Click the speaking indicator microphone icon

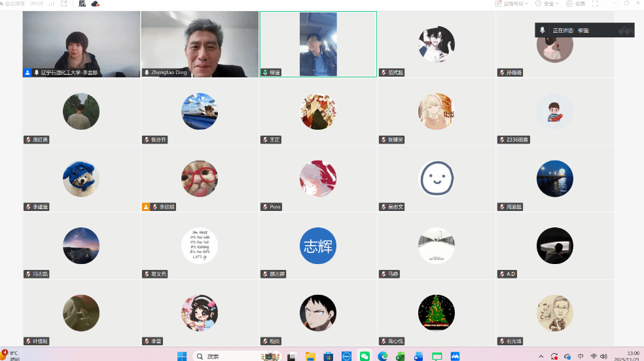point(543,30)
